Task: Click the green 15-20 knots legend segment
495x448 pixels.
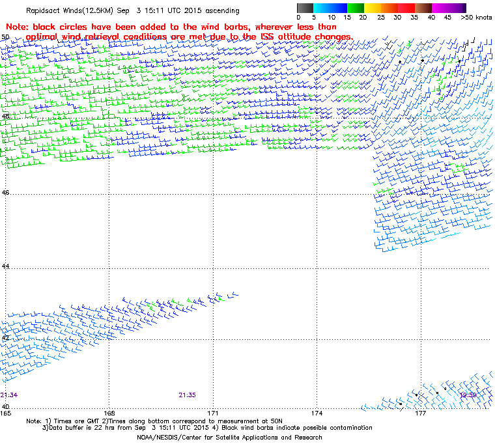Action: click(356, 8)
